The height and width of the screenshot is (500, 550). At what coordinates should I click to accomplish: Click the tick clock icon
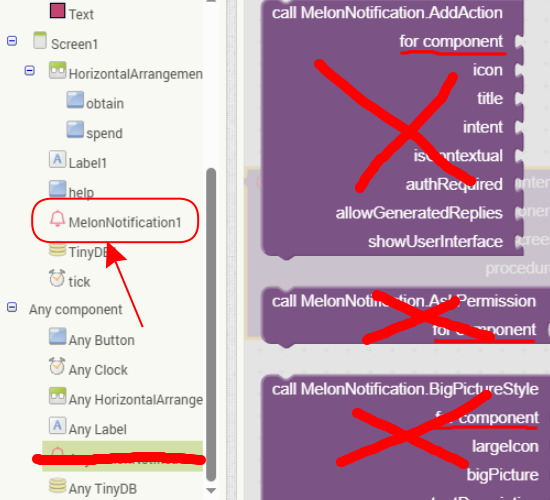click(57, 278)
